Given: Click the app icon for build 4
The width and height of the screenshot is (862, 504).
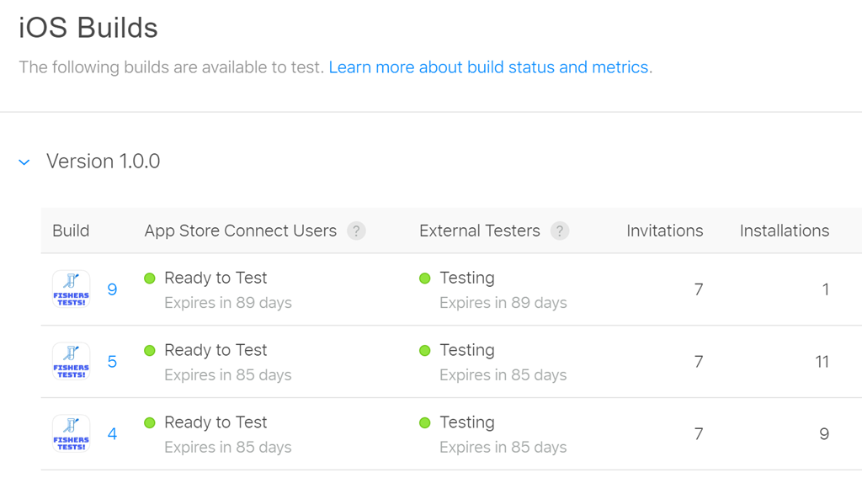Looking at the screenshot, I should click(x=71, y=434).
